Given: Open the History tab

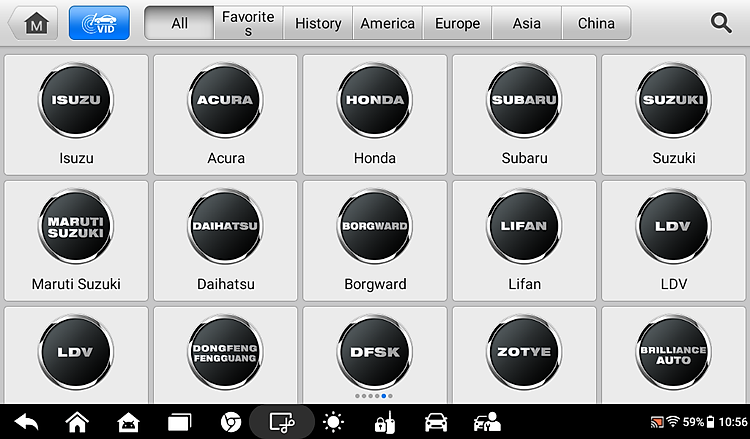Looking at the screenshot, I should (318, 23).
